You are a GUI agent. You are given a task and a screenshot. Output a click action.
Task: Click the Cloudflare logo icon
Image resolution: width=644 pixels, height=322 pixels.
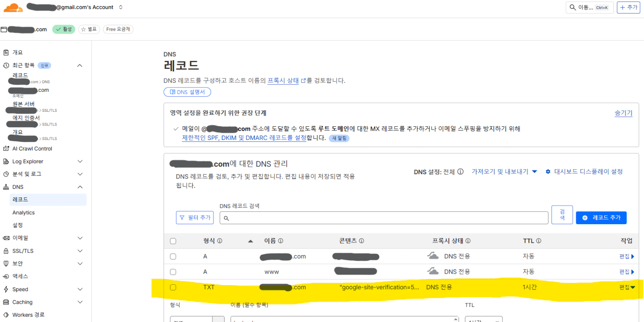pos(13,7)
